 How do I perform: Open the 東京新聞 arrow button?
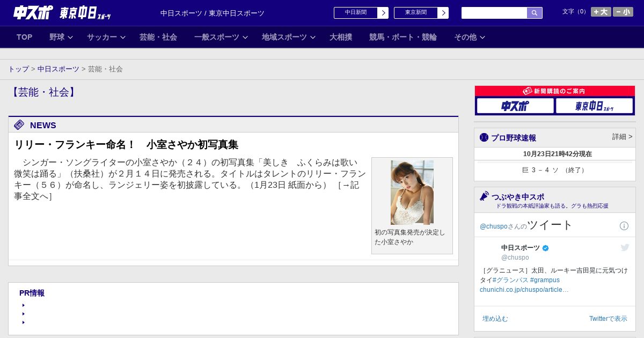pyautogui.click(x=443, y=13)
